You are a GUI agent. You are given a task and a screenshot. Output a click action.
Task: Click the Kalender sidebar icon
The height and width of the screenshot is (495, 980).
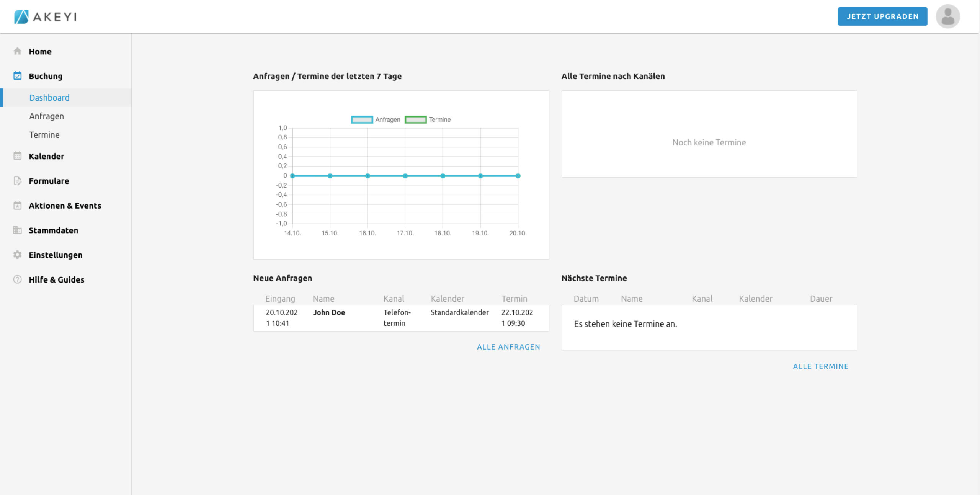coord(17,156)
